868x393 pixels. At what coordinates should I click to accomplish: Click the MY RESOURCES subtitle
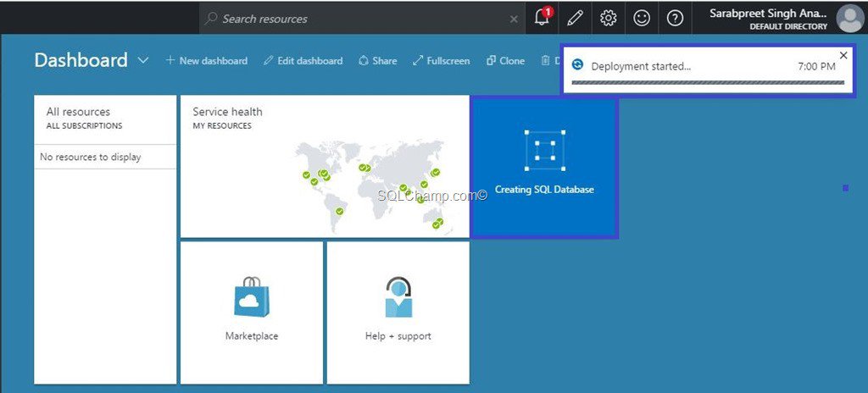222,126
